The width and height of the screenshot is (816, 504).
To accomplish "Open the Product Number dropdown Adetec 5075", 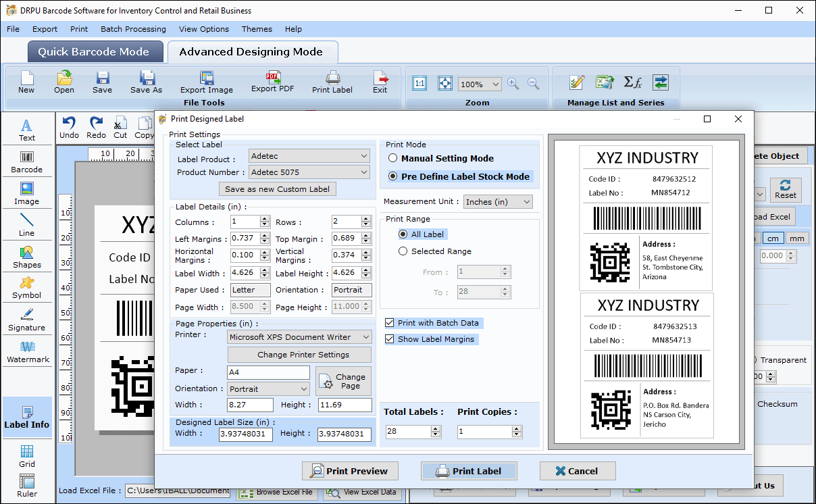I will 309,172.
